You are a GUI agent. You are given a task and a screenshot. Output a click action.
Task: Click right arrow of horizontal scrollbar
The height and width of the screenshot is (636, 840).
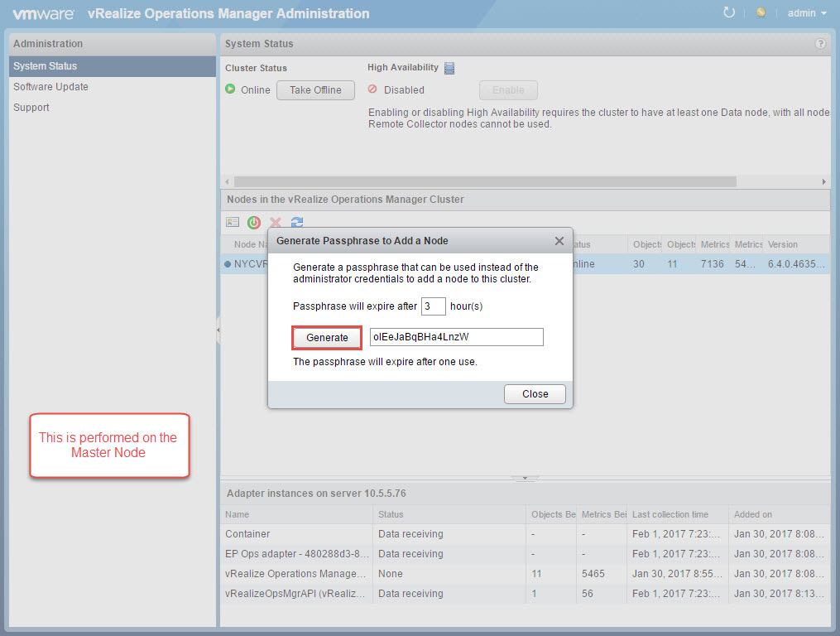tap(823, 182)
